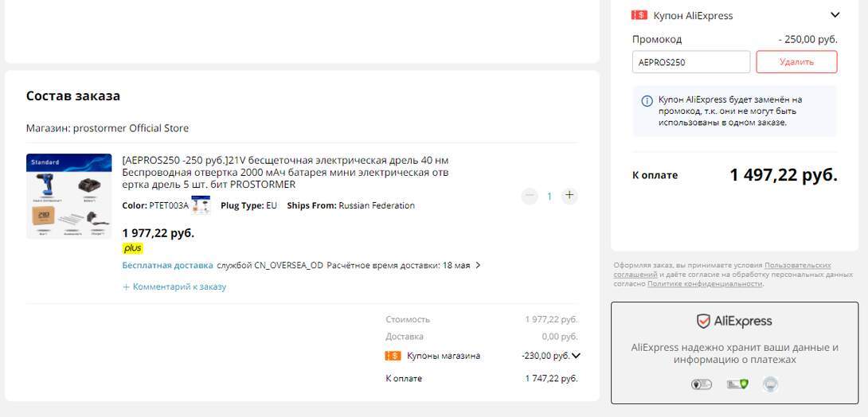The height and width of the screenshot is (417, 868).
Task: Click the Состав заказа heading
Action: [x=73, y=95]
